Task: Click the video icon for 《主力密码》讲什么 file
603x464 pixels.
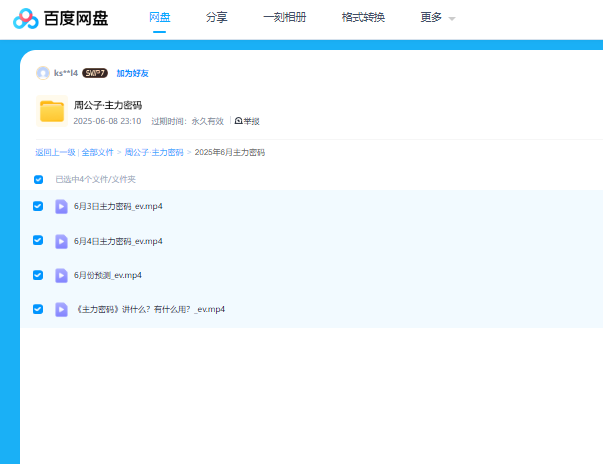Action: click(x=61, y=309)
